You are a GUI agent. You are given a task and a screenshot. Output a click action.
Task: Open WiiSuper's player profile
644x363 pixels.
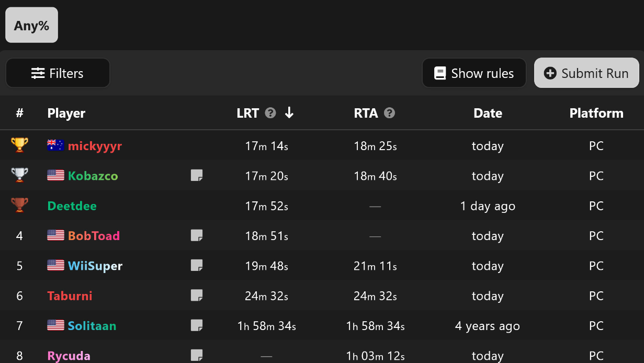(x=95, y=266)
